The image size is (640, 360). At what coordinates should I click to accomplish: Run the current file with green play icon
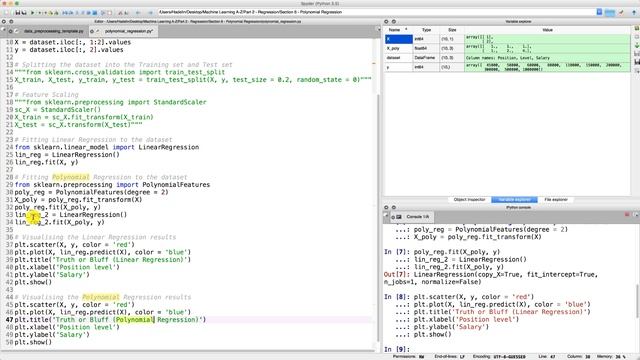coord(33,13)
